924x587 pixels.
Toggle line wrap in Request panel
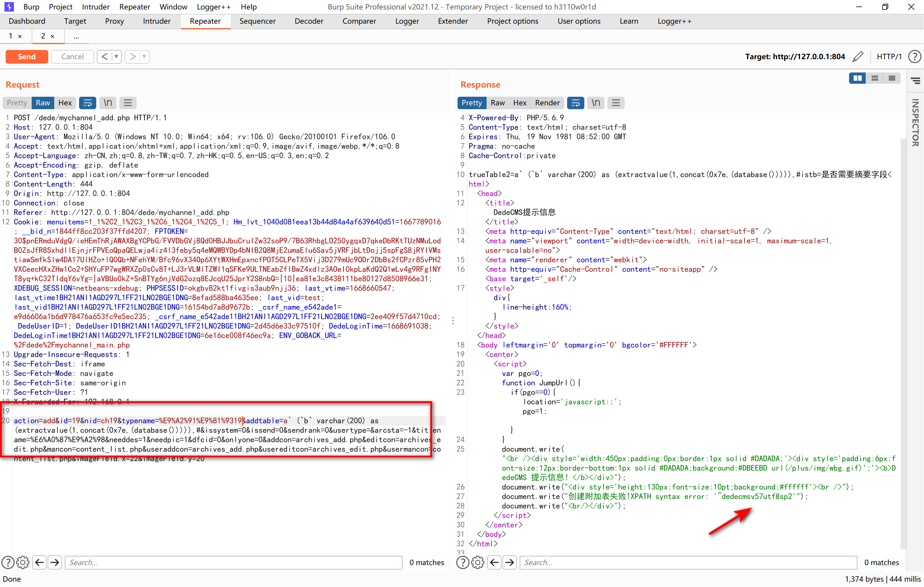pos(87,103)
